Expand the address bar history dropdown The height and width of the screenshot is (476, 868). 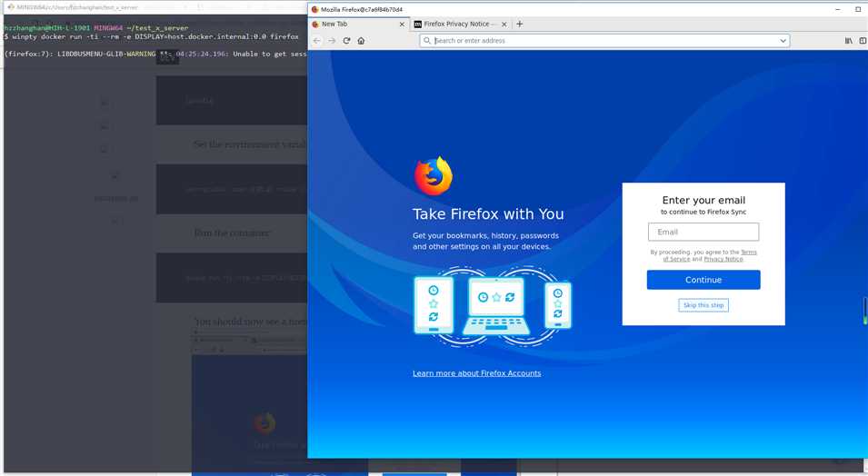[x=783, y=40]
